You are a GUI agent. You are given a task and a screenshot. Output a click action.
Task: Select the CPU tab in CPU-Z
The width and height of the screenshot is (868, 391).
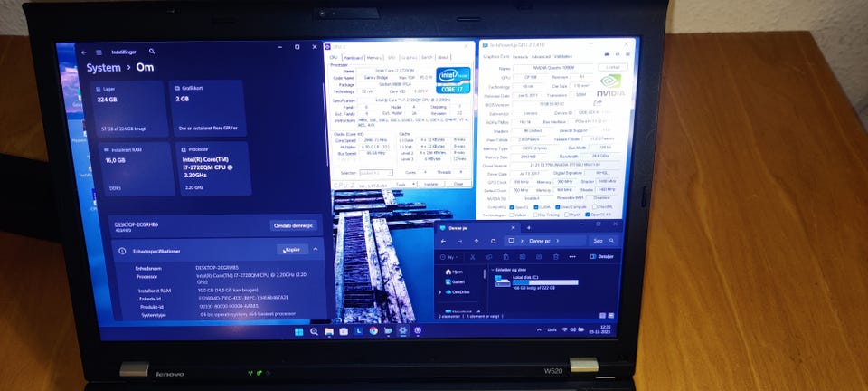334,58
